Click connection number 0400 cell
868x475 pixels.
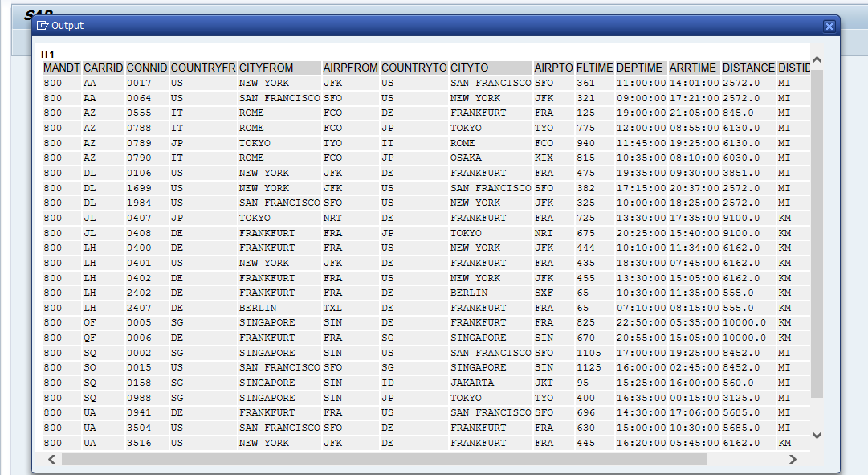147,248
